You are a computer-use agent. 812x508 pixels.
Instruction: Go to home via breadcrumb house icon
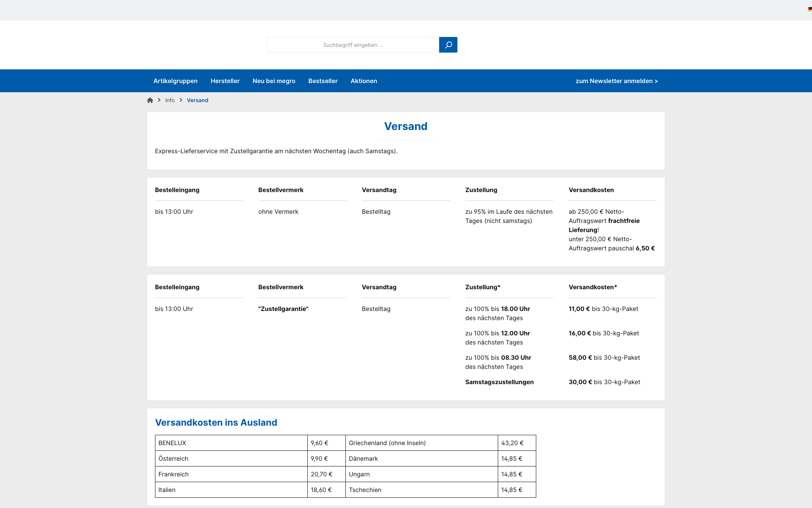(x=150, y=100)
